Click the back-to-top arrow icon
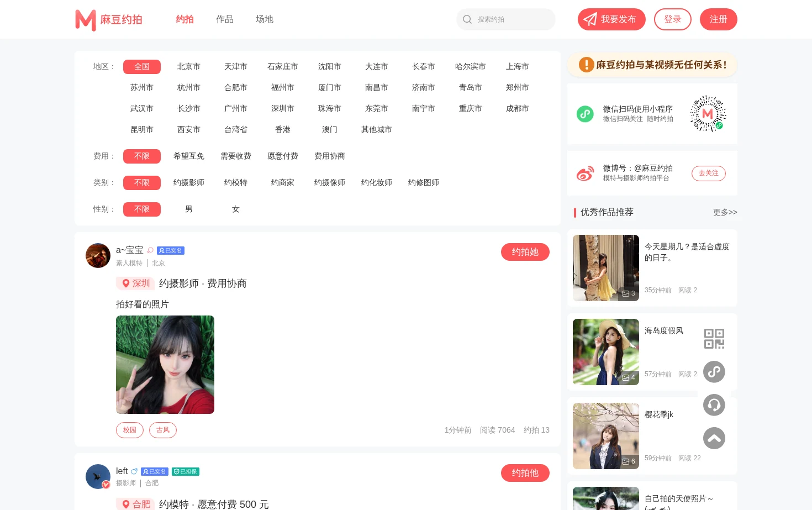The image size is (812, 510). tap(714, 438)
